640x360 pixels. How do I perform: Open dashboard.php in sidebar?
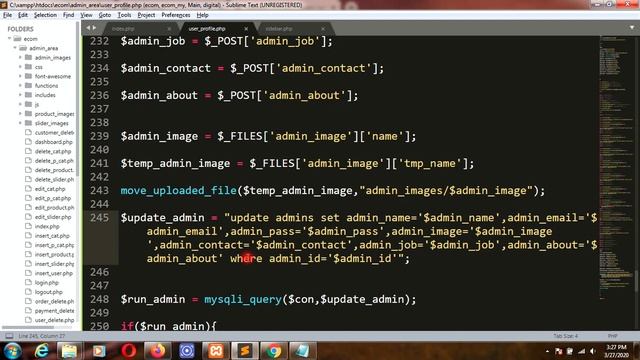(x=53, y=142)
